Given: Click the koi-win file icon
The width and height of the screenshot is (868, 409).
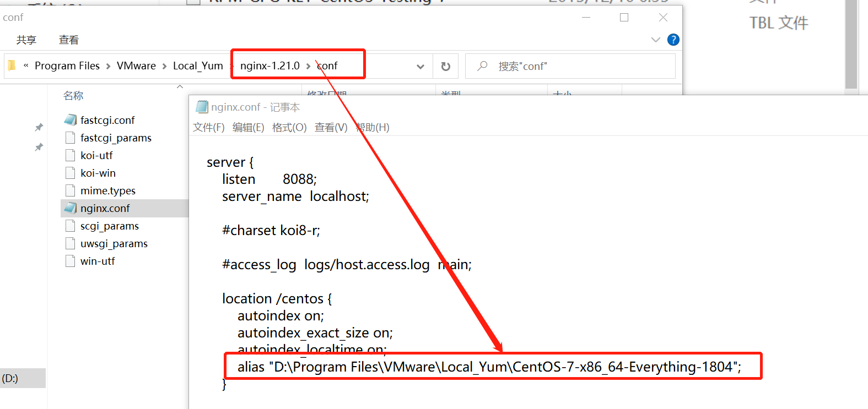Looking at the screenshot, I should [70, 173].
